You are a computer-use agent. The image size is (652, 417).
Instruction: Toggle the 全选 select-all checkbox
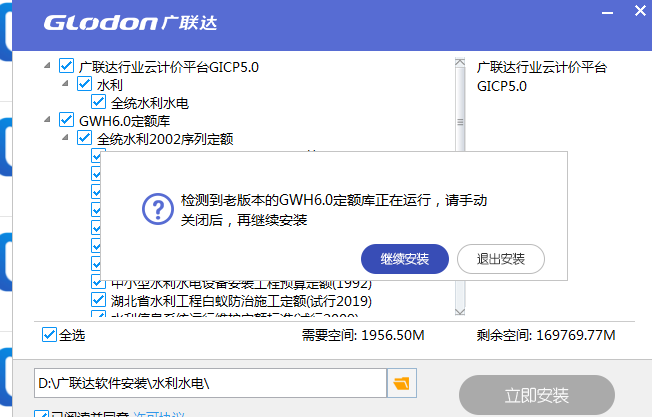coord(50,334)
